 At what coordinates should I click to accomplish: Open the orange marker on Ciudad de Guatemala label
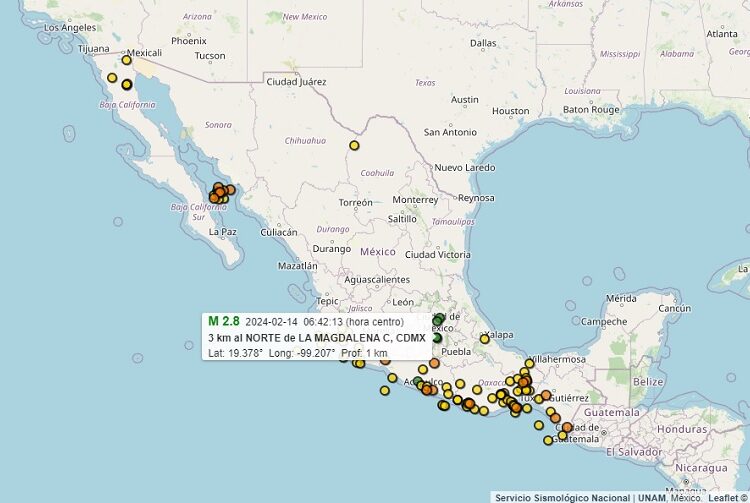(567, 427)
